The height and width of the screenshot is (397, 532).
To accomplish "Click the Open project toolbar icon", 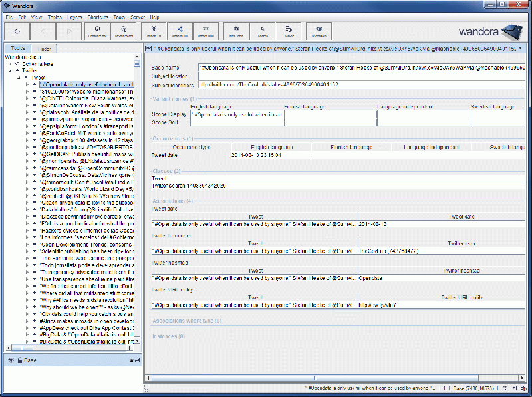I will pyautogui.click(x=97, y=31).
